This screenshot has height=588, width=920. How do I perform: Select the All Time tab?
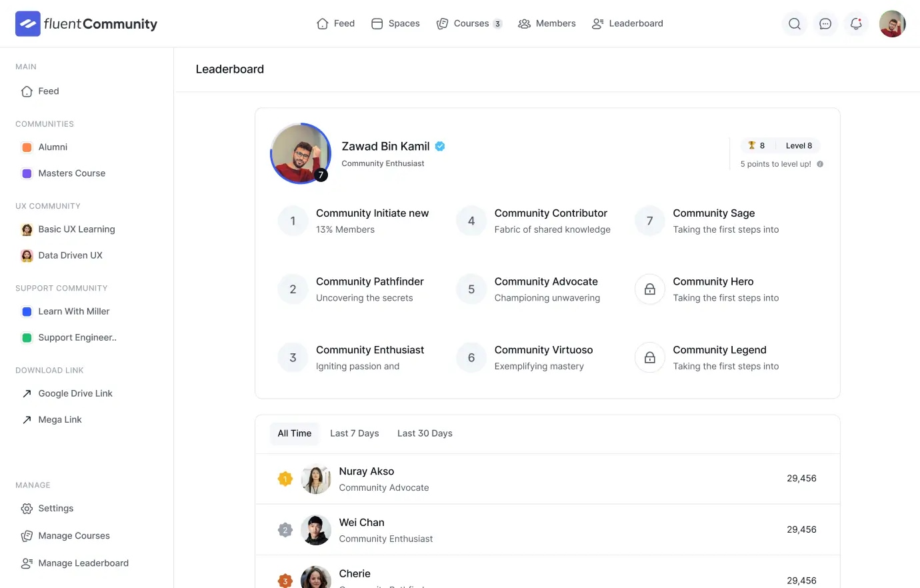294,433
